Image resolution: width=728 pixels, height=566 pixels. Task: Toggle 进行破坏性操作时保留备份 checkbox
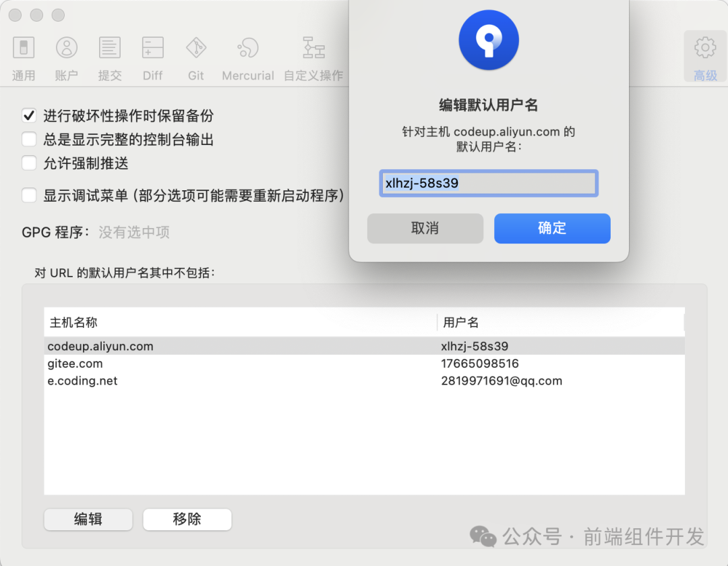pyautogui.click(x=29, y=115)
